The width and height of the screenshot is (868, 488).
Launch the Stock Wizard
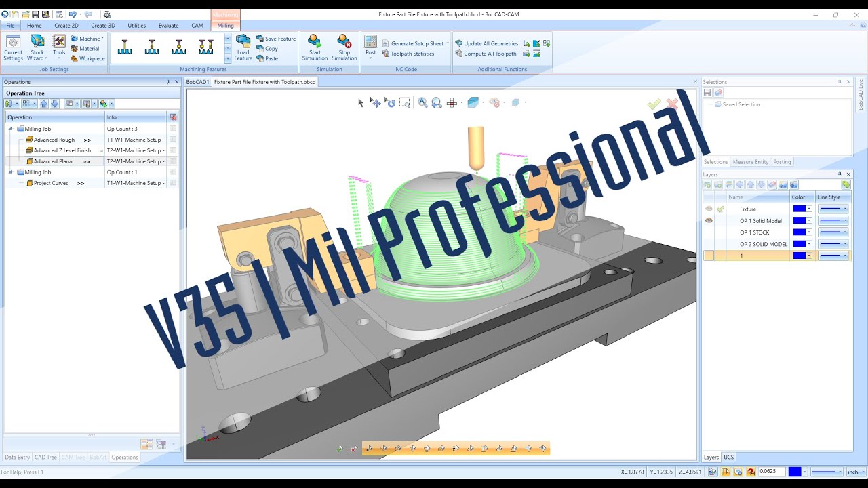pos(37,48)
